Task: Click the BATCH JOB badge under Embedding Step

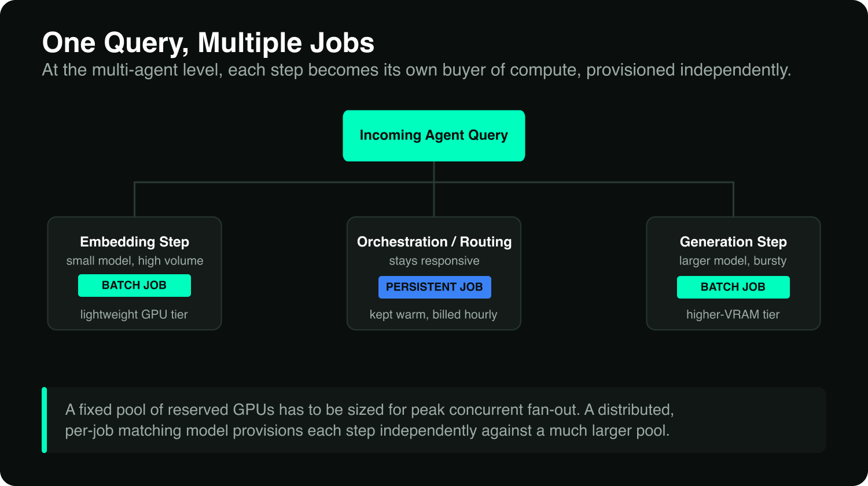Action: coord(134,285)
